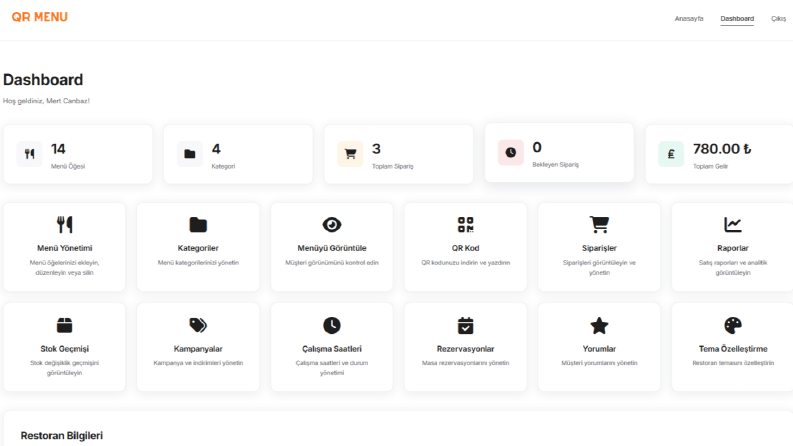Click the Raporlar chart icon
This screenshot has width=793, height=446.
[733, 225]
